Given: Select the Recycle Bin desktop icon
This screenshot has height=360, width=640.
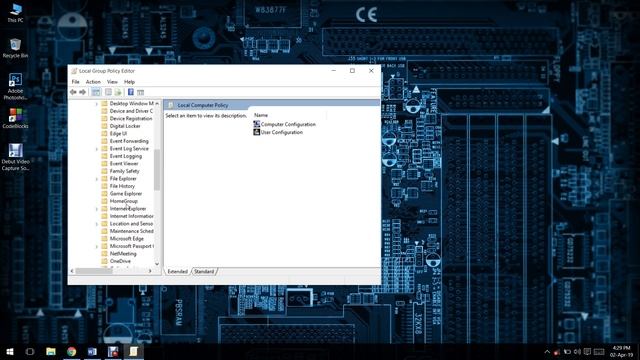Looking at the screenshot, I should coord(16,48).
